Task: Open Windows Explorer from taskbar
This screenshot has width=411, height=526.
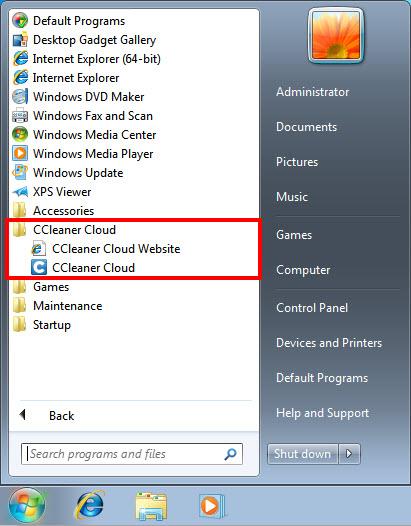Action: 151,506
